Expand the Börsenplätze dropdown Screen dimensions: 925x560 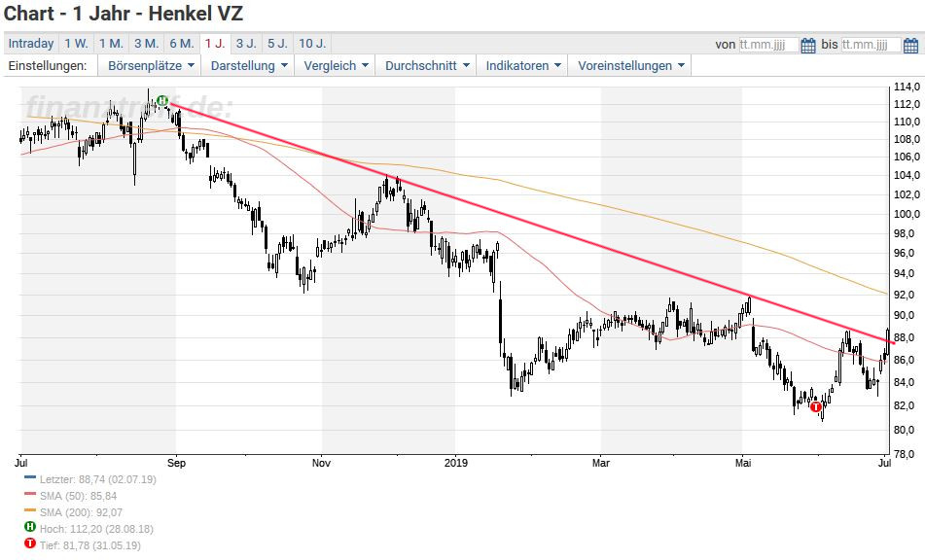(x=151, y=65)
